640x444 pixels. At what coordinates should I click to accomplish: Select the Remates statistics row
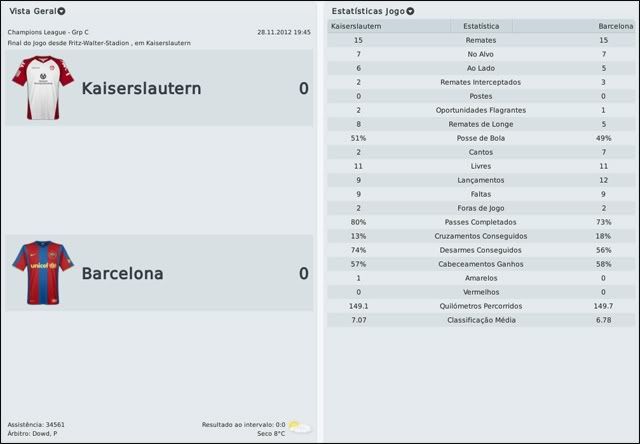coord(481,40)
